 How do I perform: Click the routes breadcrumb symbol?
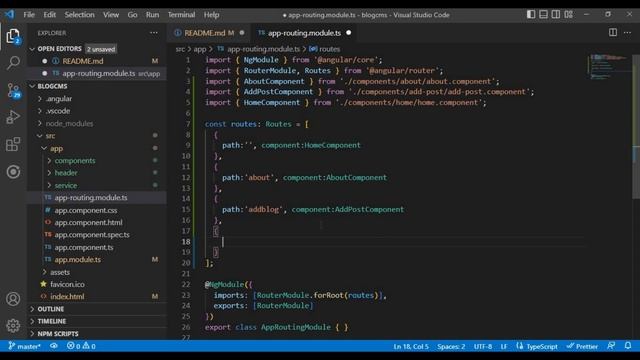pos(325,49)
